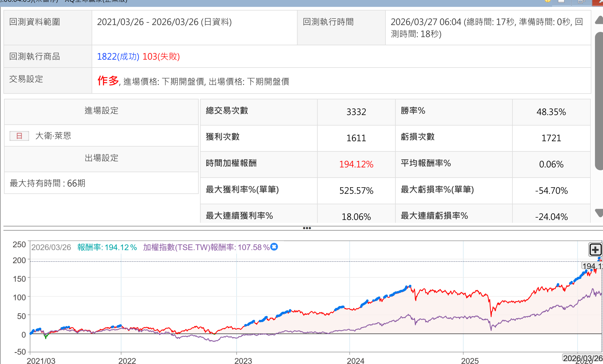
Task: Click the 2024 marker on chart time axis
Action: [x=355, y=360]
